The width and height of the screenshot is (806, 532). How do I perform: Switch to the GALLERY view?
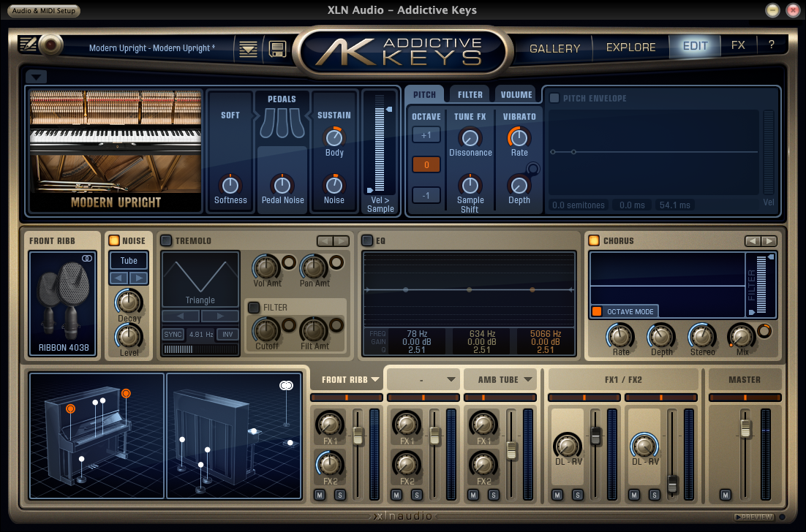tap(554, 47)
